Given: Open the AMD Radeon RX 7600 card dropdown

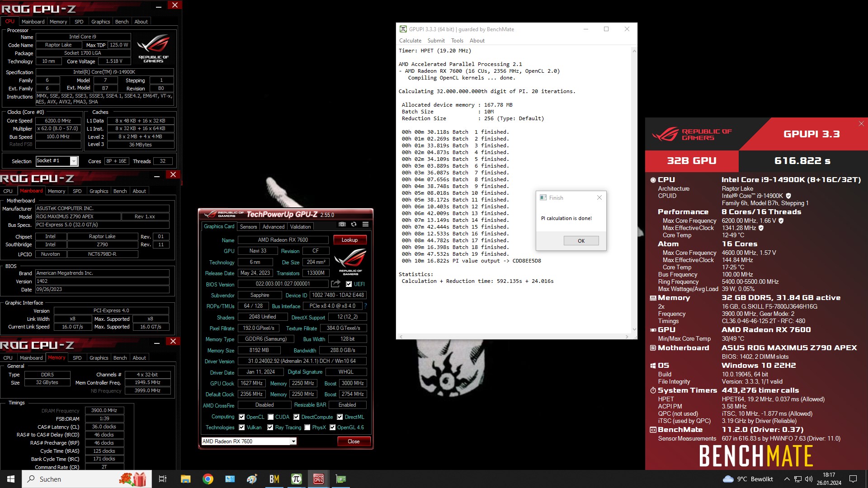Looking at the screenshot, I should [x=293, y=441].
